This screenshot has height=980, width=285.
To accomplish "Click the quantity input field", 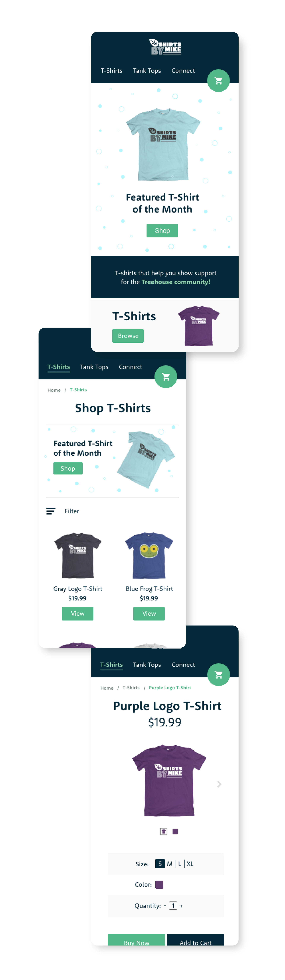I will pos(173,906).
